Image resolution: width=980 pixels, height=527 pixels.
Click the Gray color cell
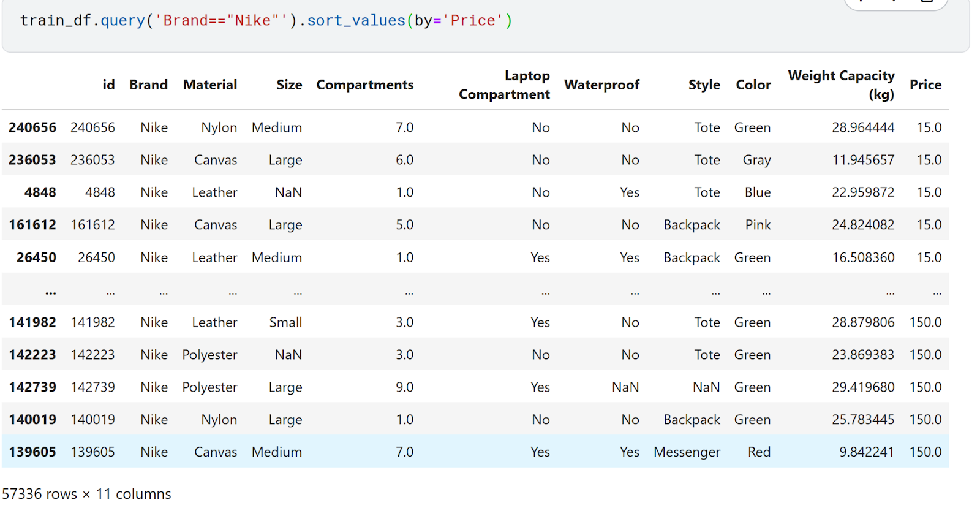[756, 160]
